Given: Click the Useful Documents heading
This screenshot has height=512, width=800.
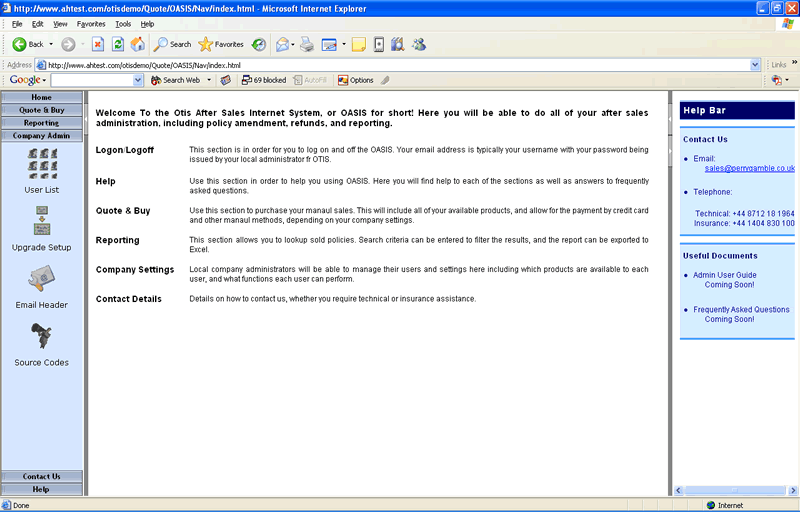Looking at the screenshot, I should 720,255.
